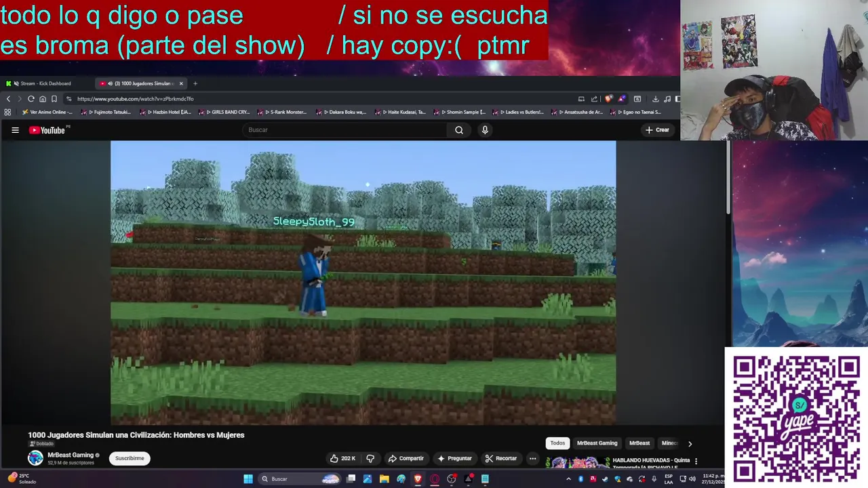
Task: Switch the ESP LAA input language
Action: coord(669,479)
